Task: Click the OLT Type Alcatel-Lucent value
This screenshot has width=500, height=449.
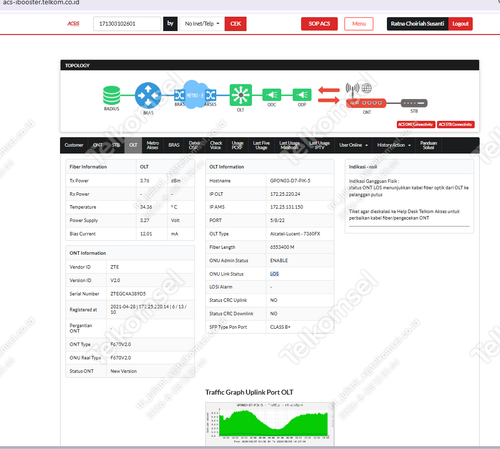Action: point(295,234)
